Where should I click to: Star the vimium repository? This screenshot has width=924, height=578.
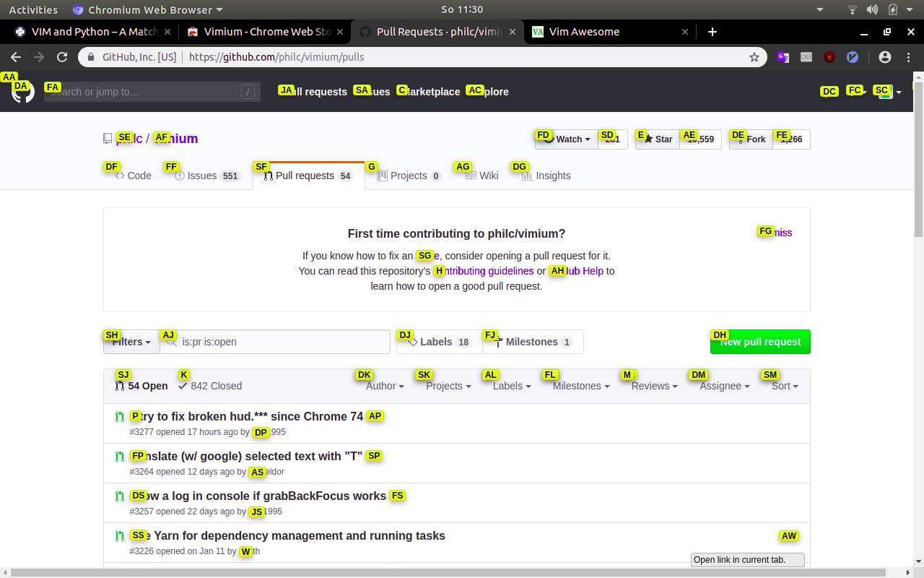tap(657, 139)
